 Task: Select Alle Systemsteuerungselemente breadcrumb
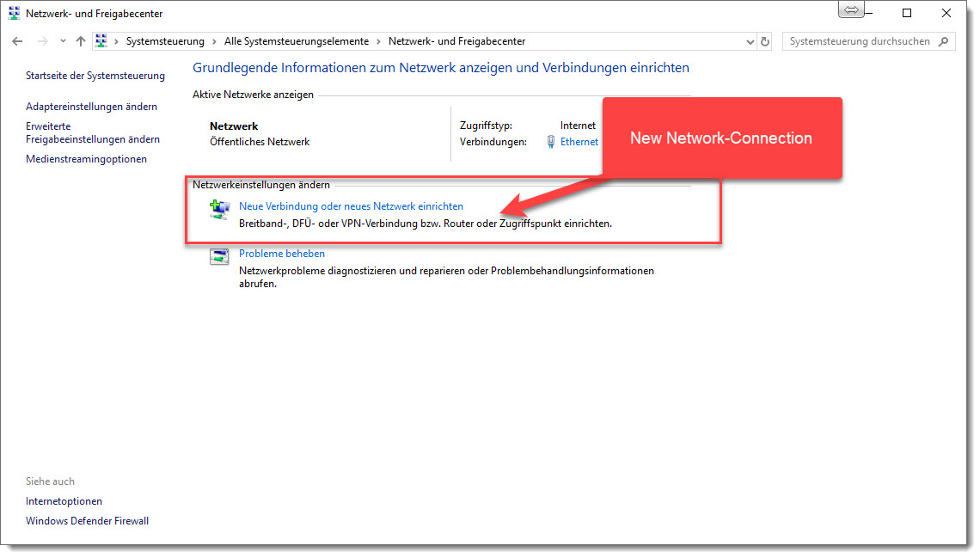point(295,41)
